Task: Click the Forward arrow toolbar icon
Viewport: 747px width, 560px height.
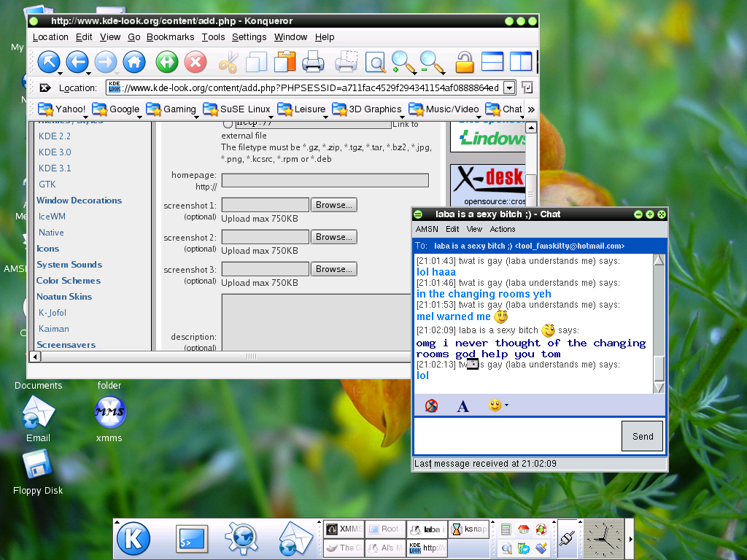Action: [106, 62]
